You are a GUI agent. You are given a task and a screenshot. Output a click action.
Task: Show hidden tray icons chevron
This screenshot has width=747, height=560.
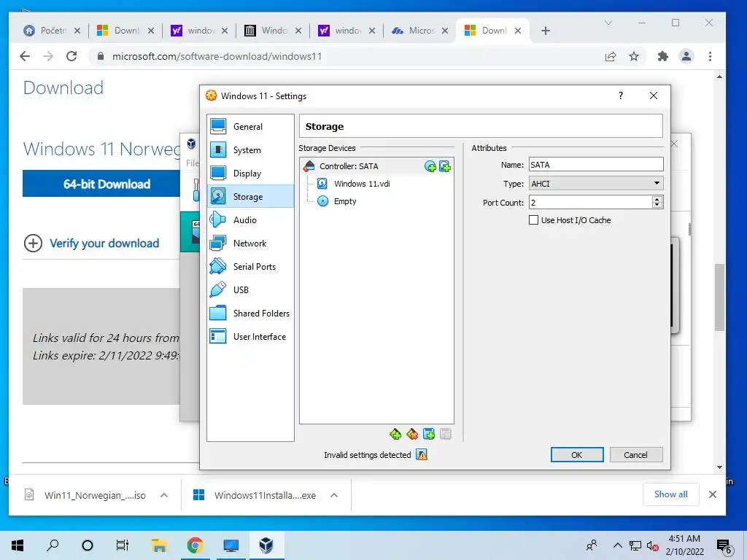point(617,545)
